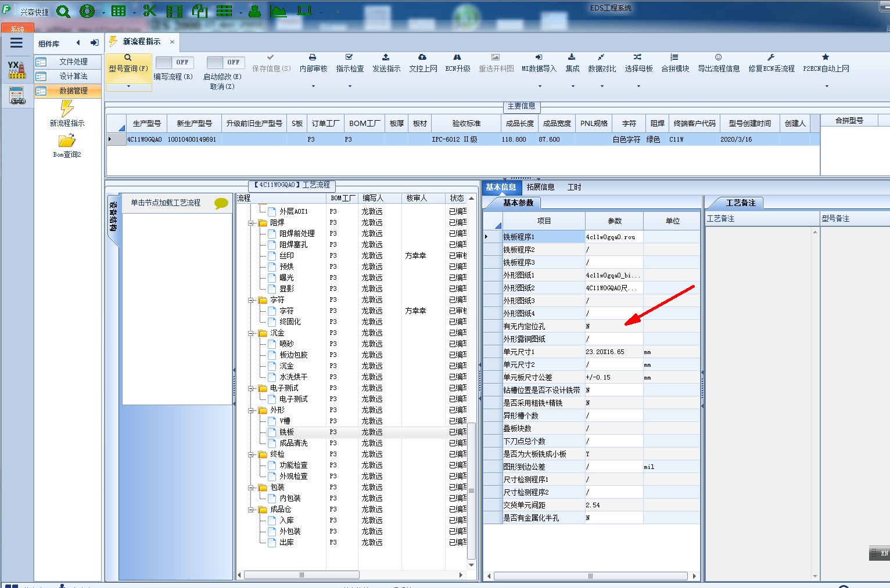Open dropdown arrow under MI数据导入

(x=540, y=86)
